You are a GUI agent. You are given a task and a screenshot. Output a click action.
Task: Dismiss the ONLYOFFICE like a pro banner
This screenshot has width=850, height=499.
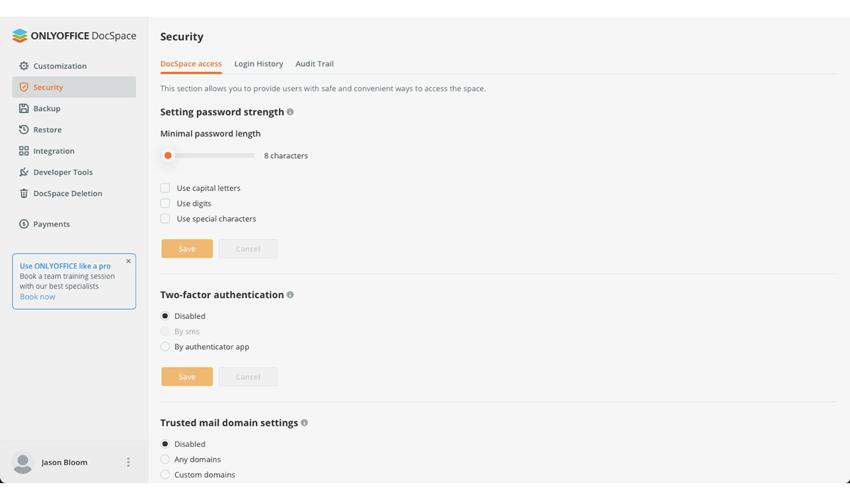tap(128, 261)
